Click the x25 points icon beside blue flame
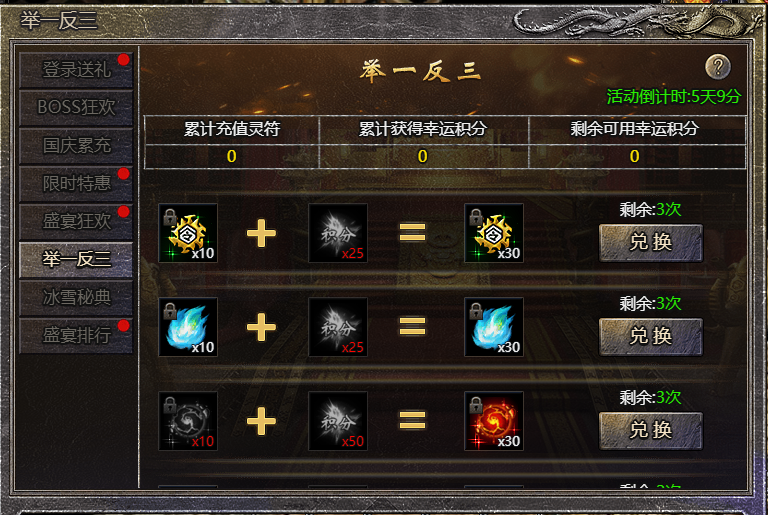 pyautogui.click(x=338, y=327)
